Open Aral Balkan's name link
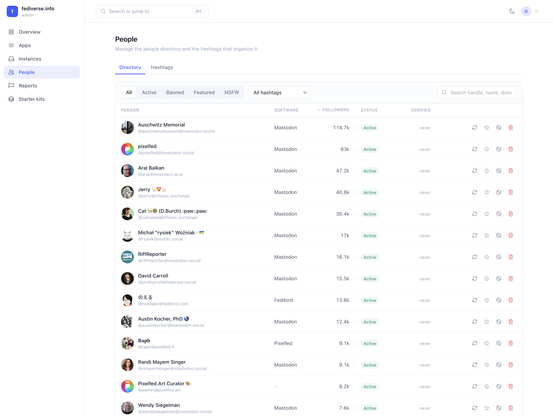Screen dimensions: 553x417 click(x=151, y=168)
